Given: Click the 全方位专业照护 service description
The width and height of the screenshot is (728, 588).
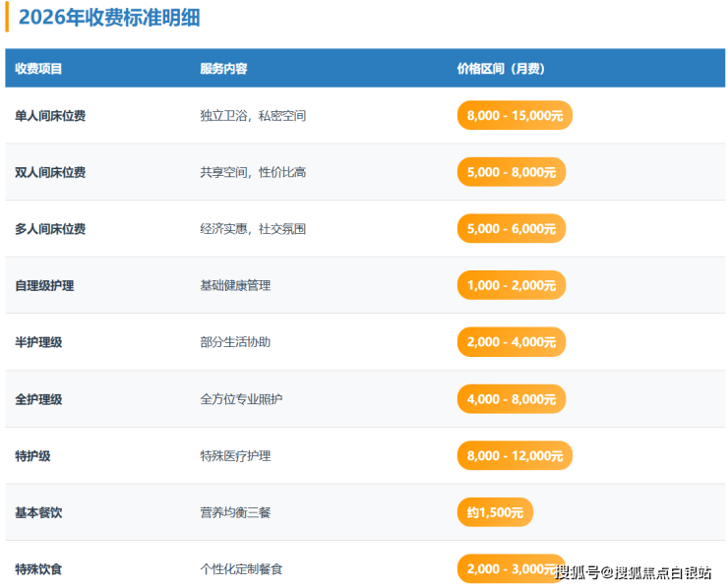Looking at the screenshot, I should pyautogui.click(x=241, y=399).
